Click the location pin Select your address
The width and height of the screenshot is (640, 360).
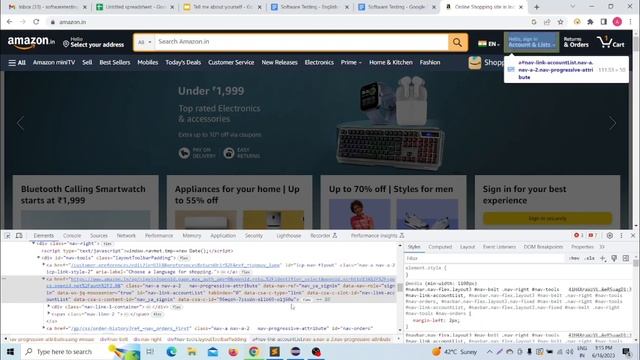click(93, 42)
